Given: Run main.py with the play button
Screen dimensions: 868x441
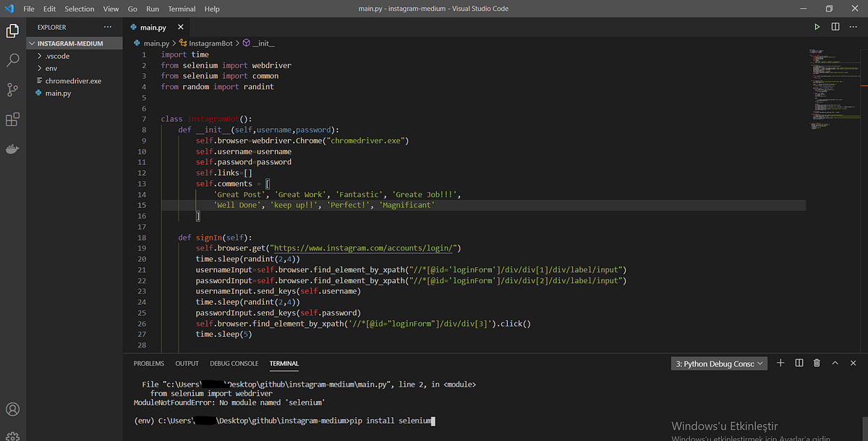Looking at the screenshot, I should pyautogui.click(x=817, y=26).
